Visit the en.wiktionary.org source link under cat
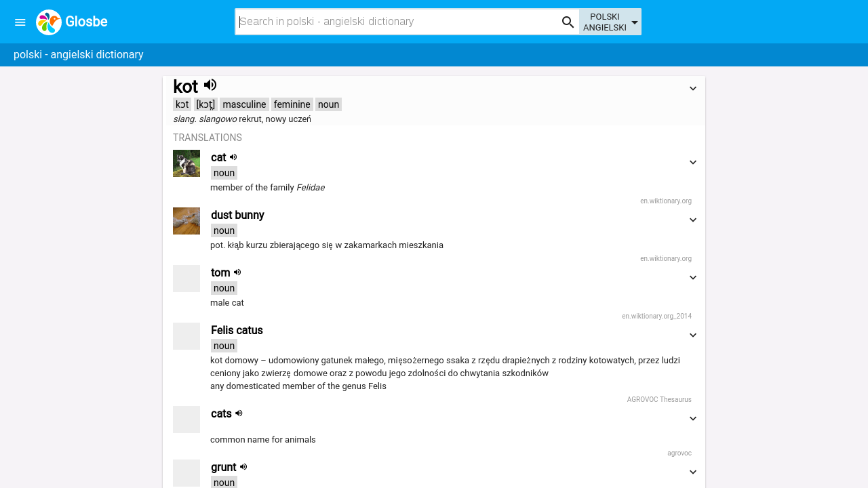Viewport: 868px width, 488px height. point(666,201)
